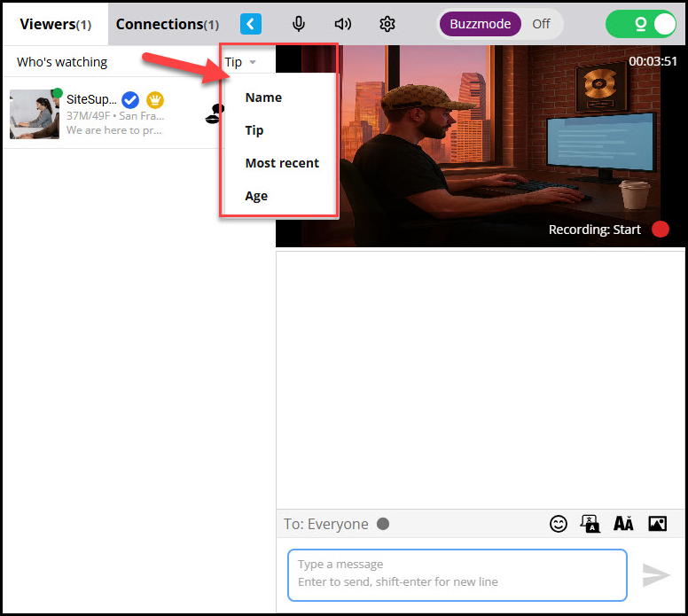Click the webcam video preview

(x=480, y=145)
